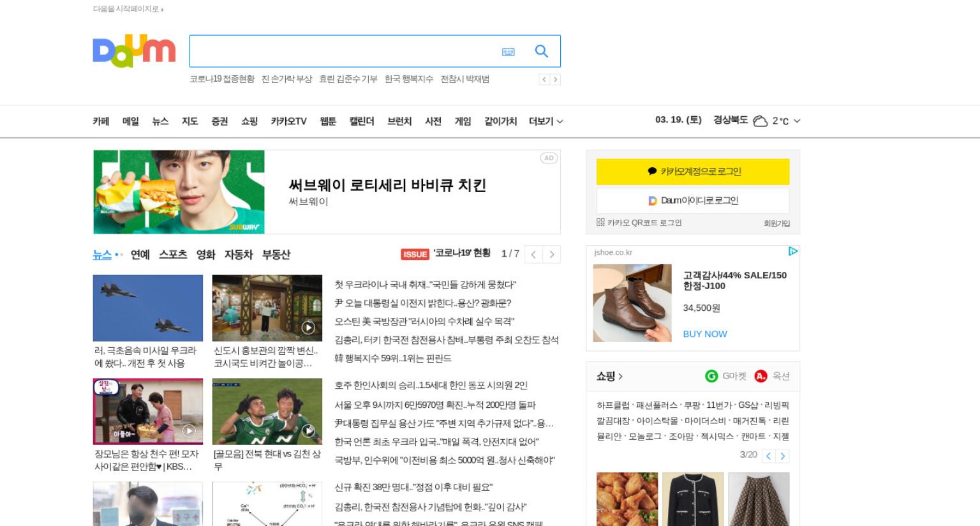
Task: Click the 03. 19. (토) date
Action: point(678,120)
